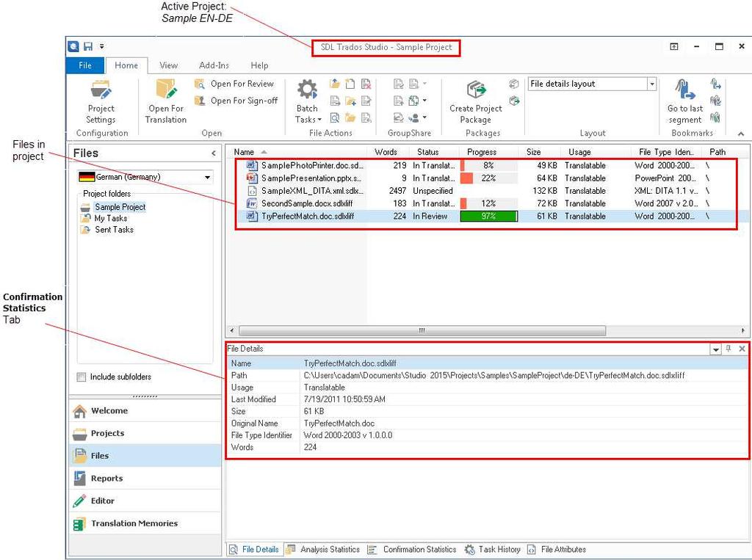This screenshot has height=560, width=752.
Task: Open the File Attributes tab
Action: tap(557, 550)
